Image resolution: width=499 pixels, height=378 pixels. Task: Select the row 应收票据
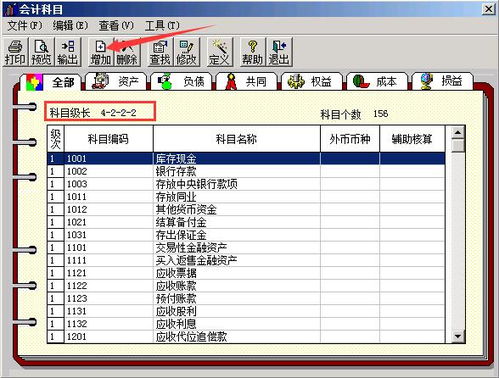point(246,273)
